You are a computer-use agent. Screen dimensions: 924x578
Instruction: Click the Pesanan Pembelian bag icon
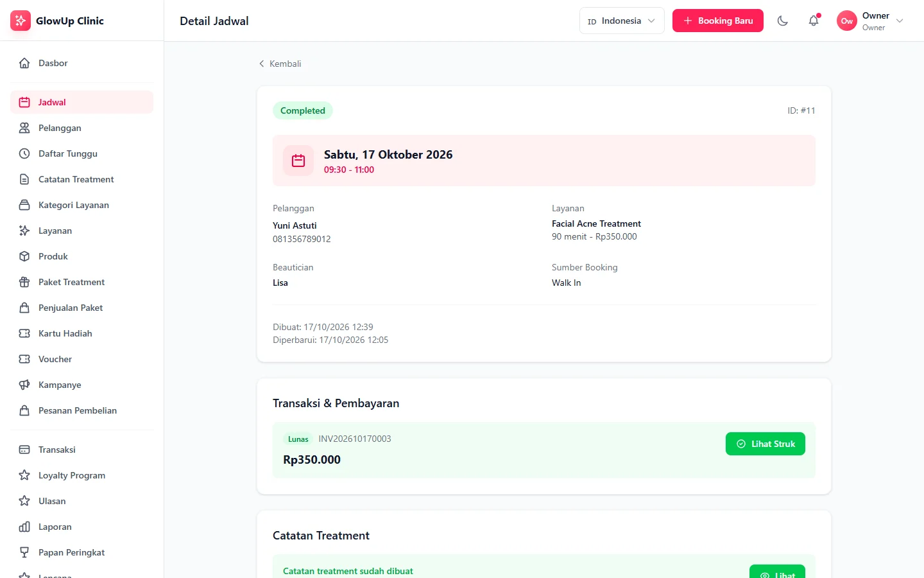pos(24,410)
